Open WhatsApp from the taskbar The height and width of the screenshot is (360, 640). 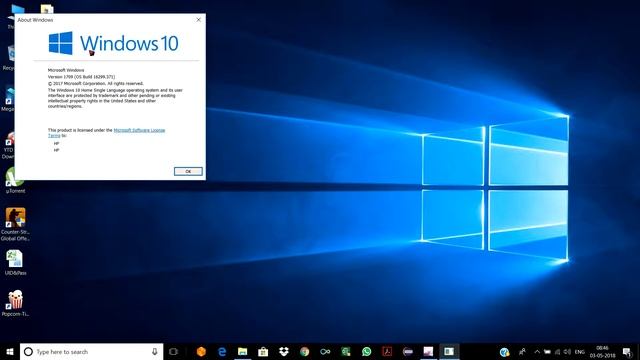367,351
